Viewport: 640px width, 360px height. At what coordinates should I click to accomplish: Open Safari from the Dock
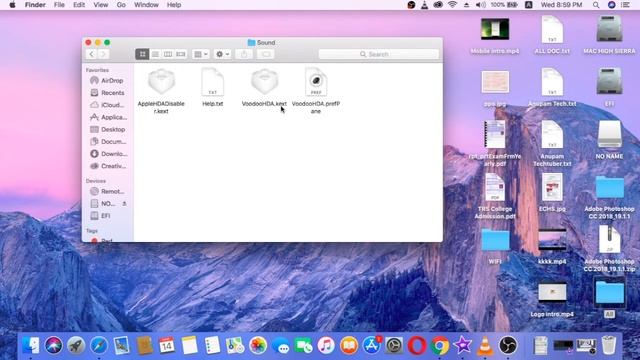[x=99, y=346]
